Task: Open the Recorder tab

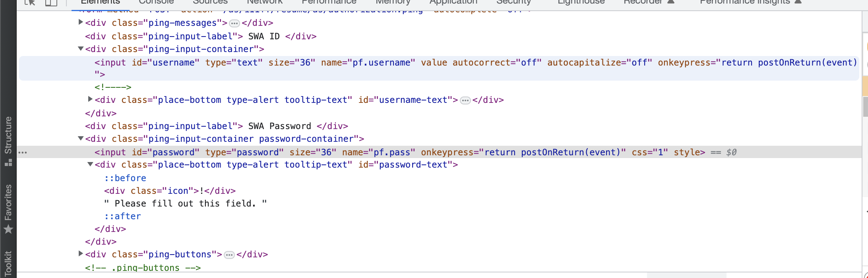Action: point(643,2)
